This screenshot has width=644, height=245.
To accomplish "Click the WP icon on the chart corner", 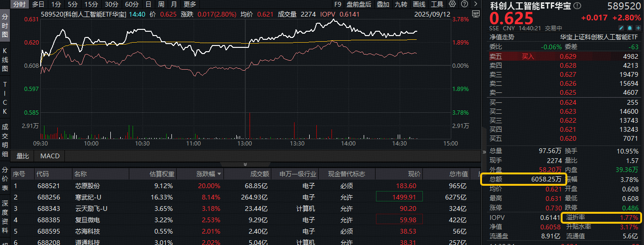I will pos(475,14).
